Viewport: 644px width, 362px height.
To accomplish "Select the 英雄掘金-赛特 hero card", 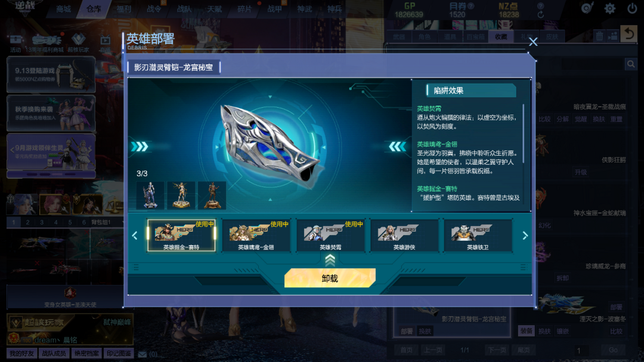I will 181,235.
